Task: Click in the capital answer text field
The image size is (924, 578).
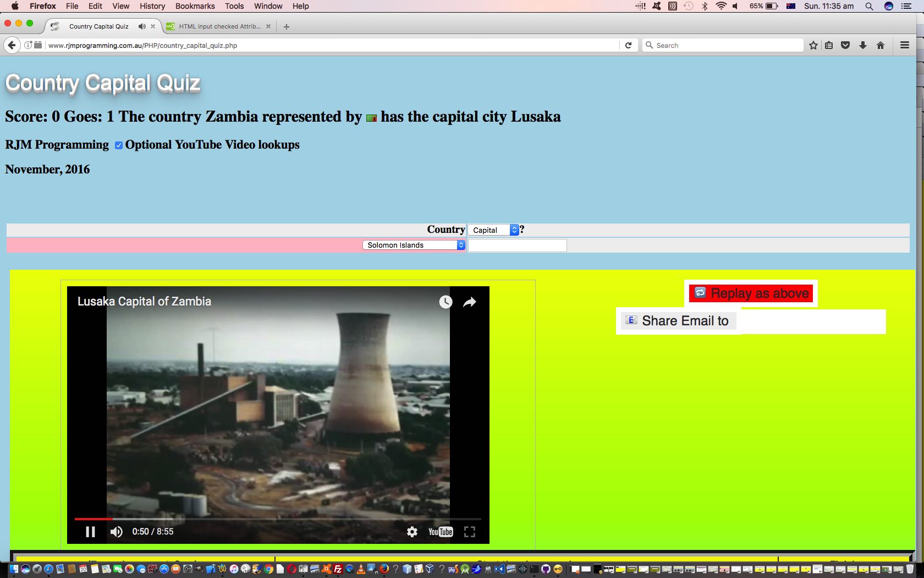Action: [x=517, y=246]
